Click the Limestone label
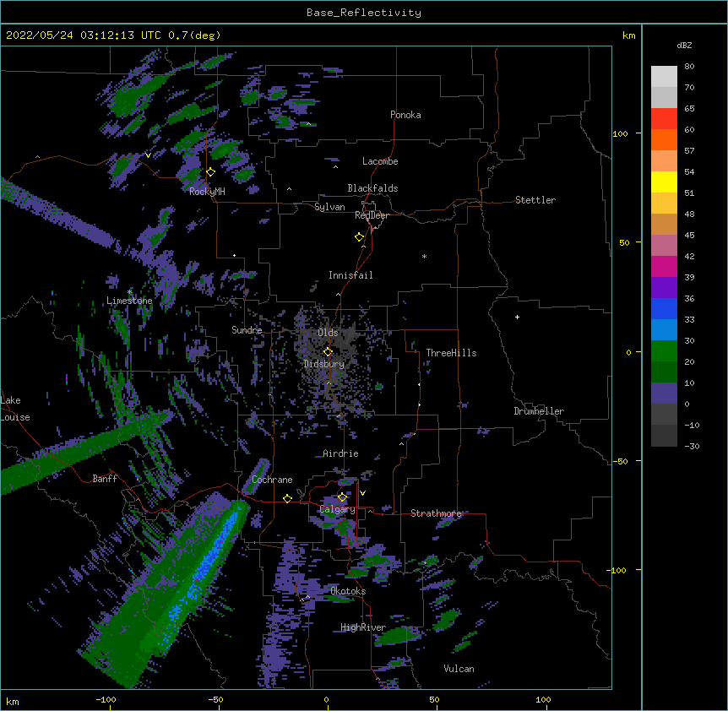Image resolution: width=728 pixels, height=711 pixels. pyautogui.click(x=129, y=301)
